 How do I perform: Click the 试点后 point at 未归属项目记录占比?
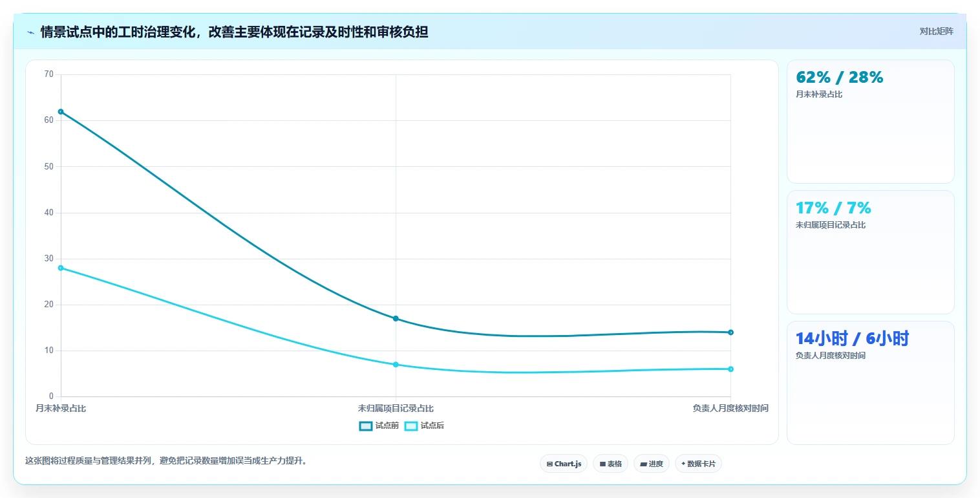[x=396, y=365]
